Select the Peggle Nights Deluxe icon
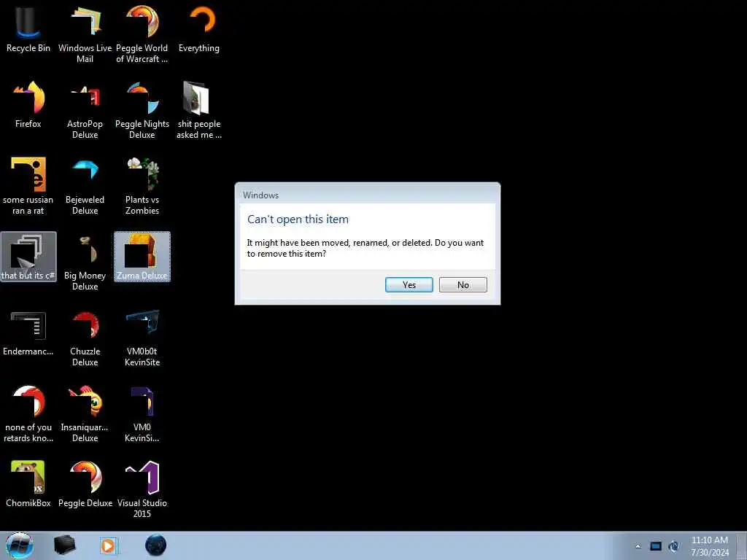 [x=142, y=110]
